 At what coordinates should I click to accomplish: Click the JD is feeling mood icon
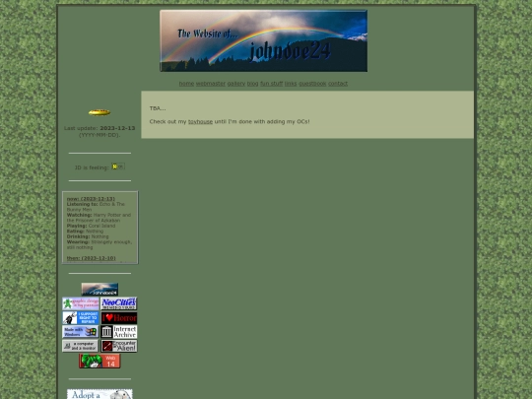[118, 166]
